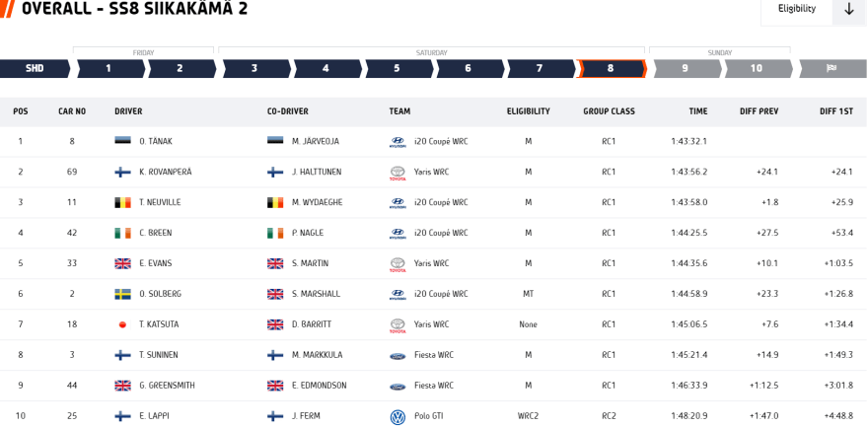Select the SHD shakedown tab
This screenshot has width=868, height=427.
(35, 68)
